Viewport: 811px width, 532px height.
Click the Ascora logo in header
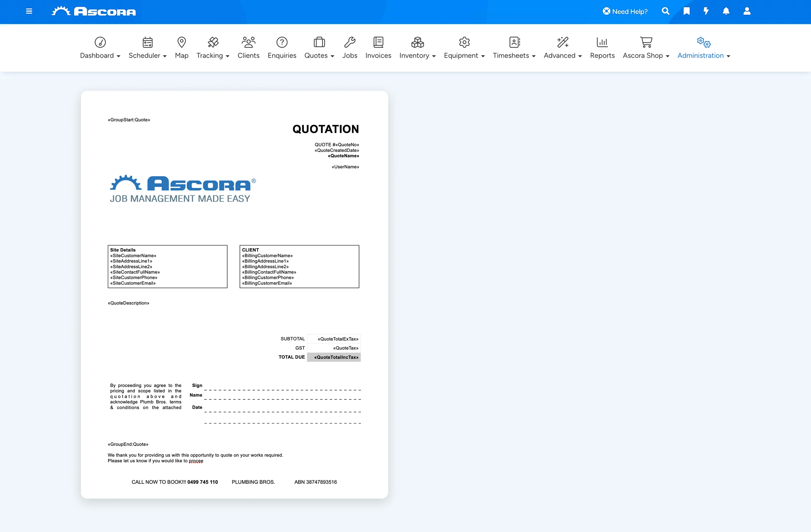94,11
